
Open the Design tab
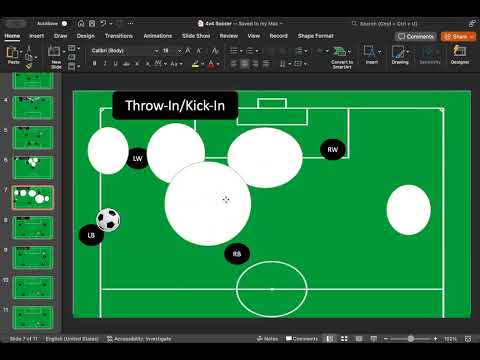(x=86, y=36)
